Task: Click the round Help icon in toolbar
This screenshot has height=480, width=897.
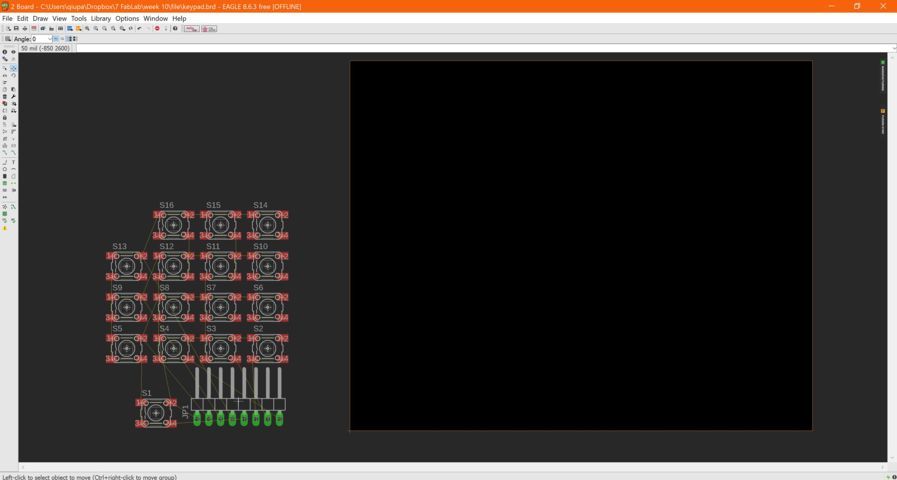Action: (x=175, y=29)
